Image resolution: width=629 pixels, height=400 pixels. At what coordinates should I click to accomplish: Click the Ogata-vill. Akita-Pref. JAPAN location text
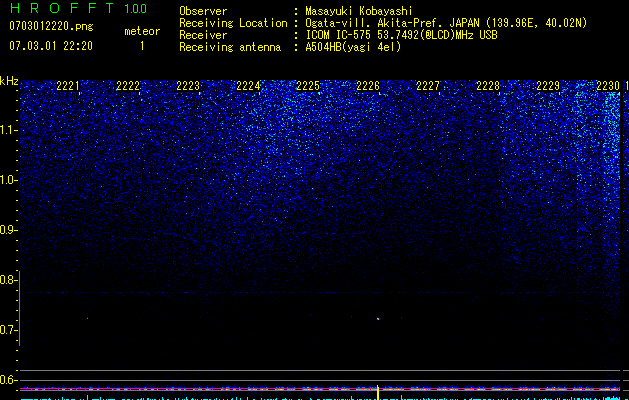pyautogui.click(x=446, y=23)
